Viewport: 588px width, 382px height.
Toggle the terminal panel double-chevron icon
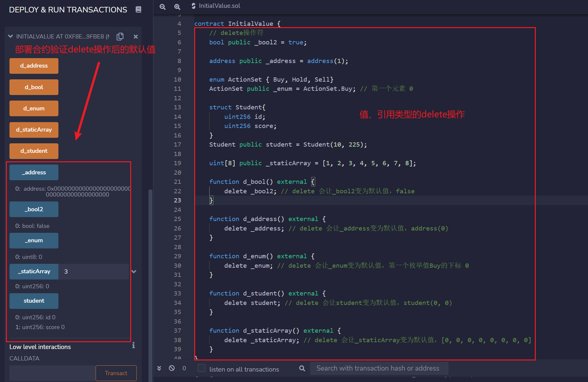[159, 368]
